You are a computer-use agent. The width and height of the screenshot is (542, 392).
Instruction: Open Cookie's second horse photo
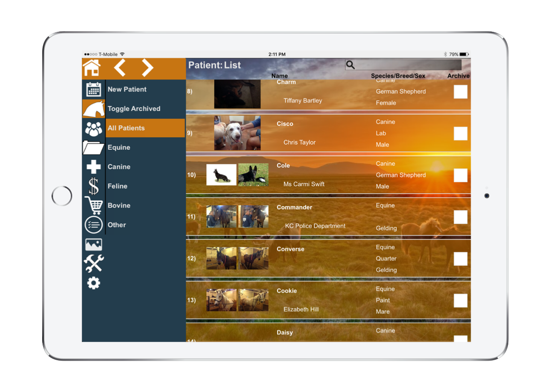(253, 300)
